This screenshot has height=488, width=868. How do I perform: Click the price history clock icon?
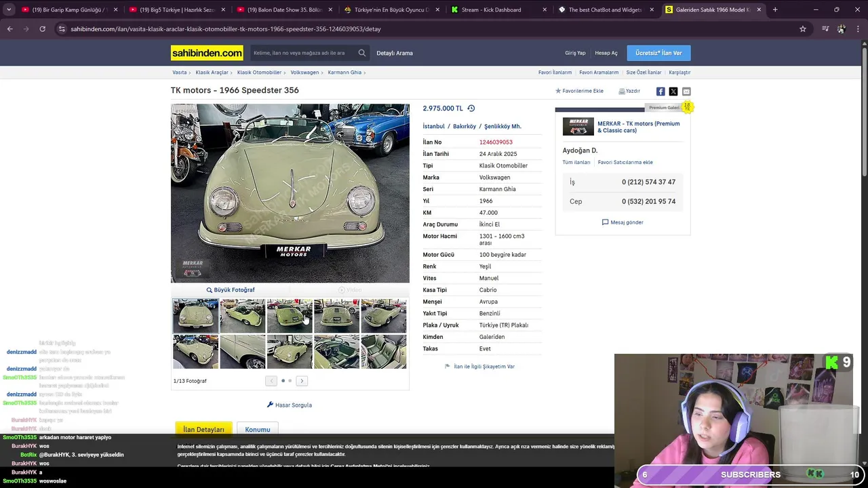471,108
